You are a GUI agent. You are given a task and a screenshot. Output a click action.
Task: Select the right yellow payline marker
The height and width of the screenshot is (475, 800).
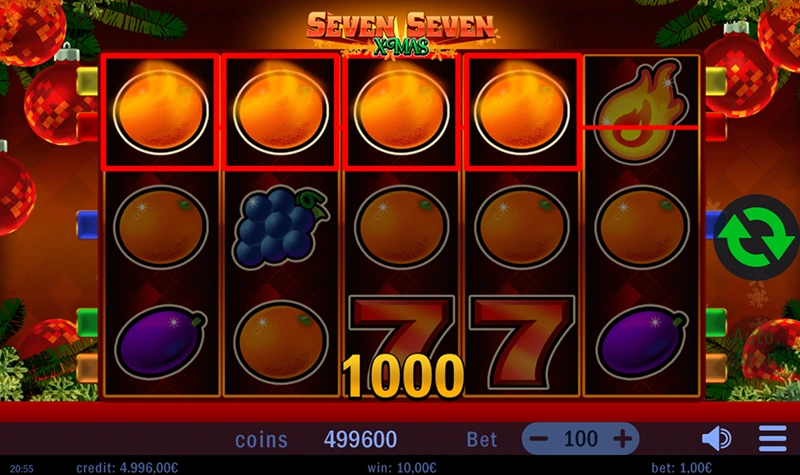point(716,80)
